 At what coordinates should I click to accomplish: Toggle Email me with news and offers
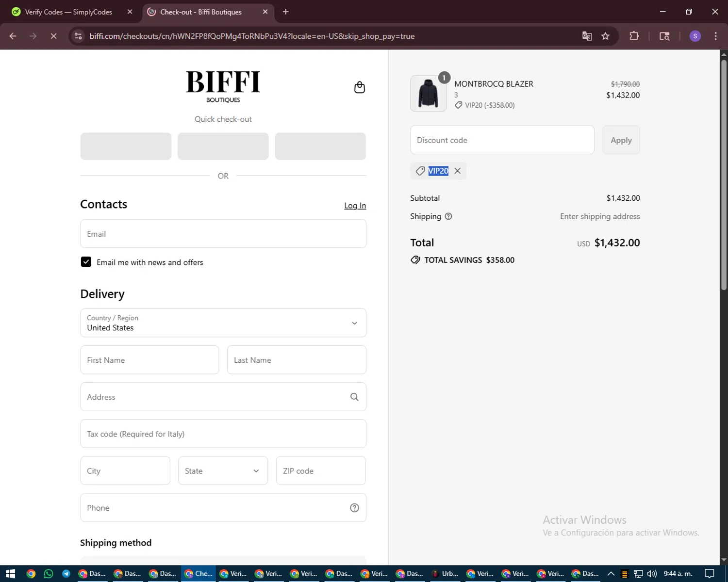point(86,262)
